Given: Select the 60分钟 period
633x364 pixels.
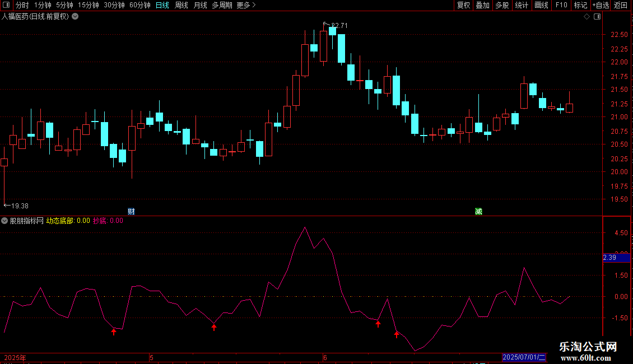Looking at the screenshot, I should 139,5.
